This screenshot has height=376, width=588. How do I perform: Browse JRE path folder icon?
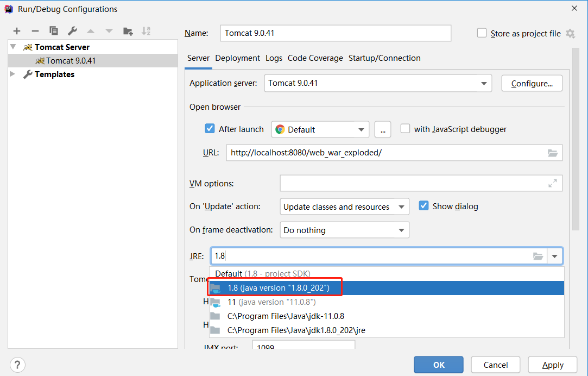coord(538,256)
